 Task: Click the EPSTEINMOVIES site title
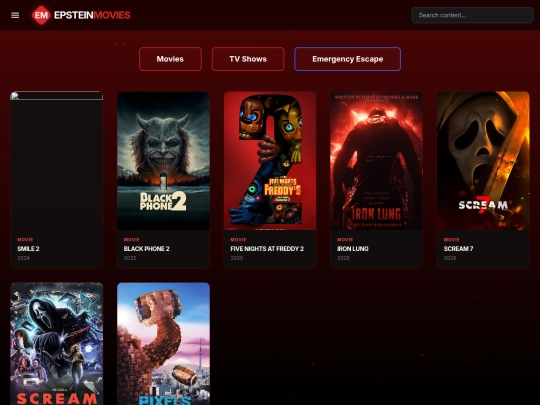point(92,15)
